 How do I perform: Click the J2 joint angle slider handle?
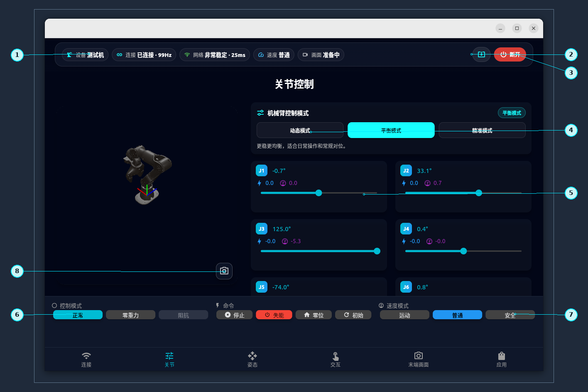tap(479, 193)
